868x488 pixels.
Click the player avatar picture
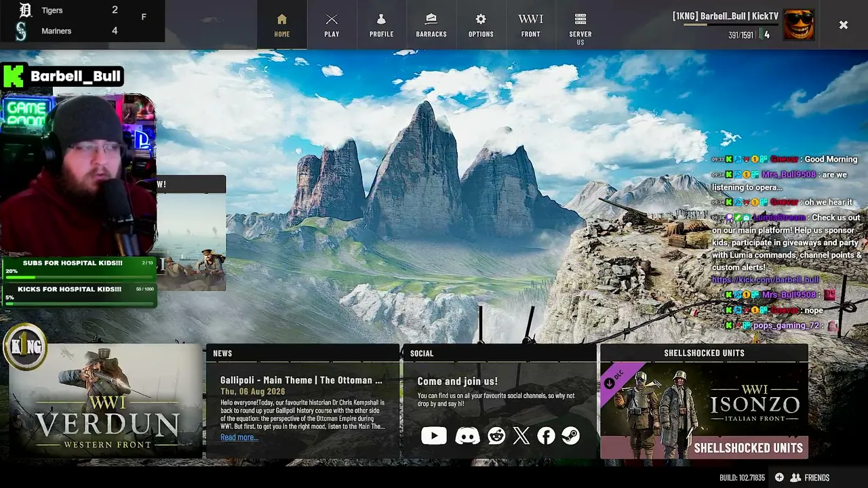point(799,25)
